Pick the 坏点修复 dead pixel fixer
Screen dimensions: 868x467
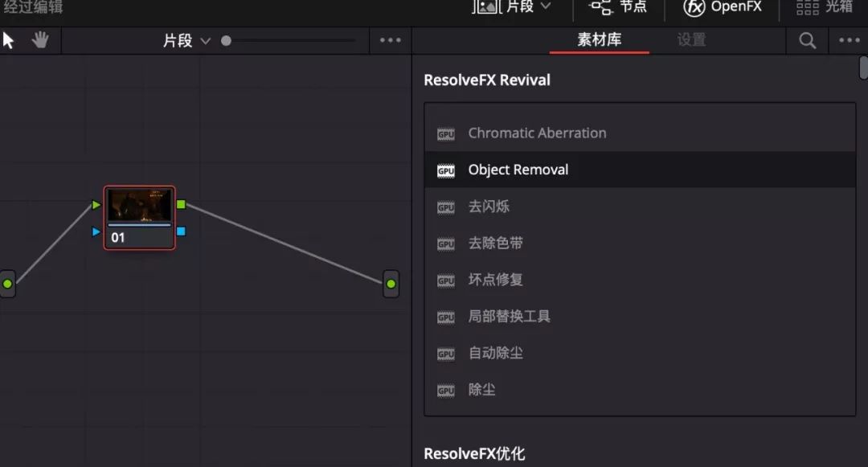(640, 280)
